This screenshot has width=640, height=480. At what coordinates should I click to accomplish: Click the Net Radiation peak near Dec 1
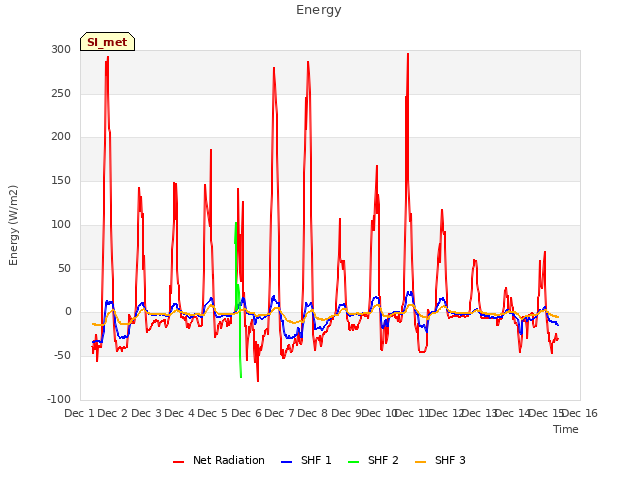click(107, 58)
